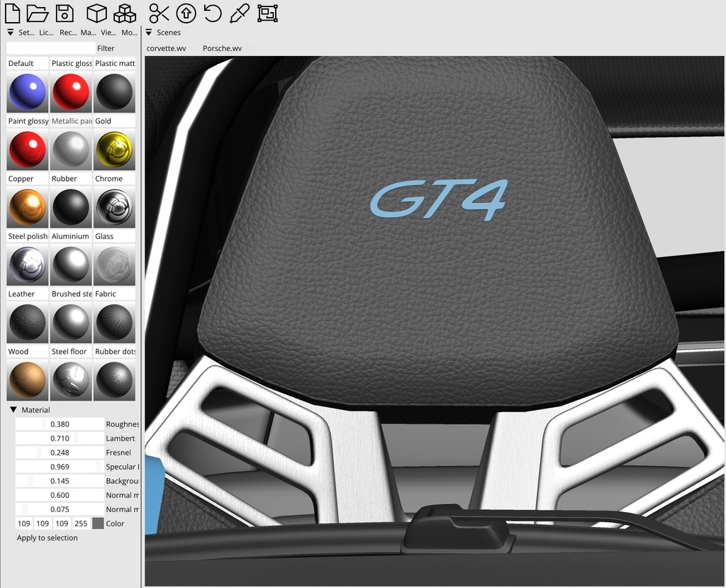The height and width of the screenshot is (588, 726).
Task: Click the material Filter text field
Action: [50, 48]
